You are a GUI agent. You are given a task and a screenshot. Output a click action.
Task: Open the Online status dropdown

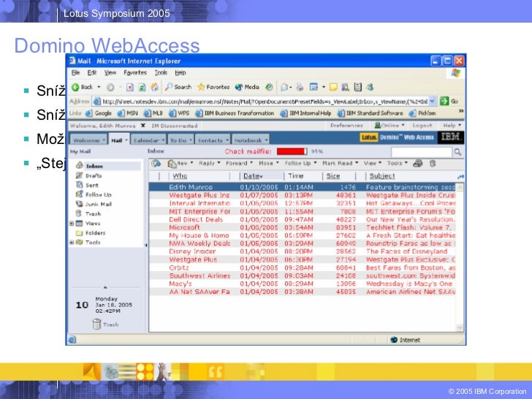point(389,126)
